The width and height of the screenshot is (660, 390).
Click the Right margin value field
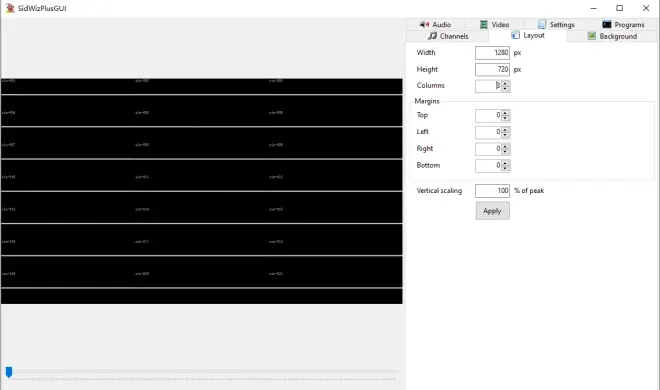[488, 149]
